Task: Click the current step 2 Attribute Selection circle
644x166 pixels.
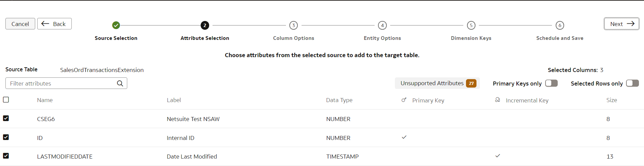Action: 205,25
